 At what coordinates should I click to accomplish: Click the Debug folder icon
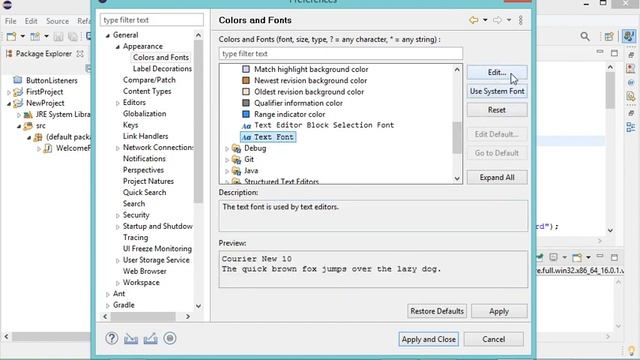pos(236,148)
